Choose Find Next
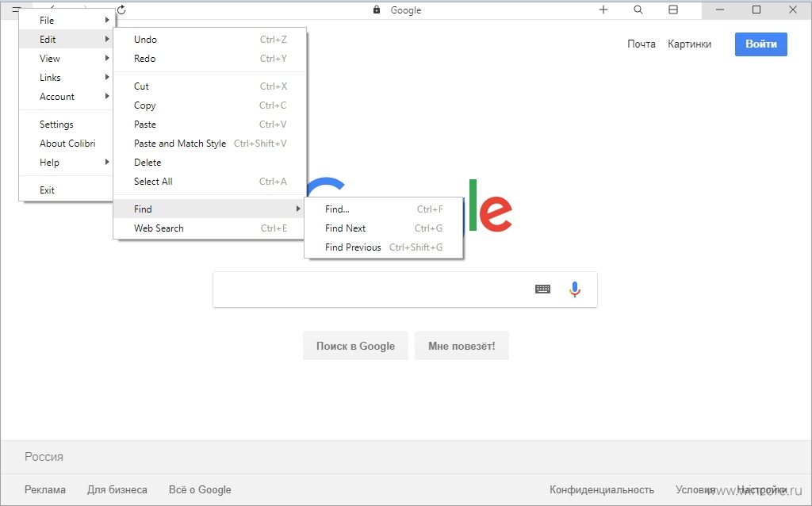 click(383, 228)
